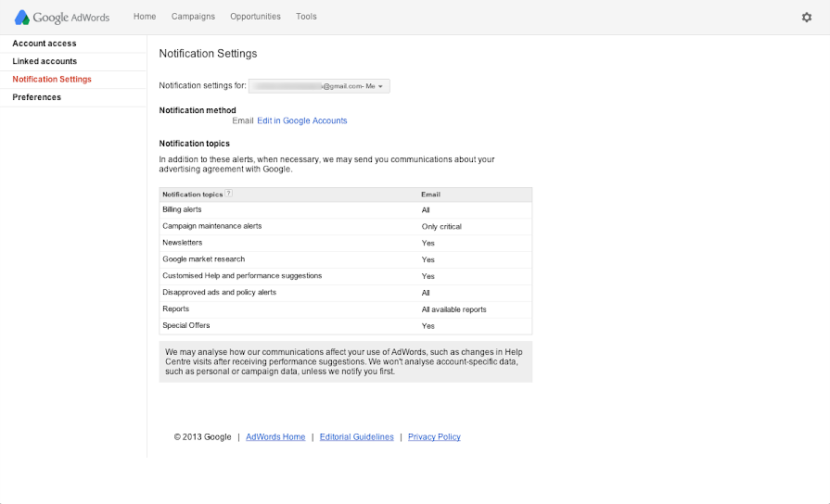830x504 pixels.
Task: Open the AdWords Home footer link
Action: click(275, 437)
